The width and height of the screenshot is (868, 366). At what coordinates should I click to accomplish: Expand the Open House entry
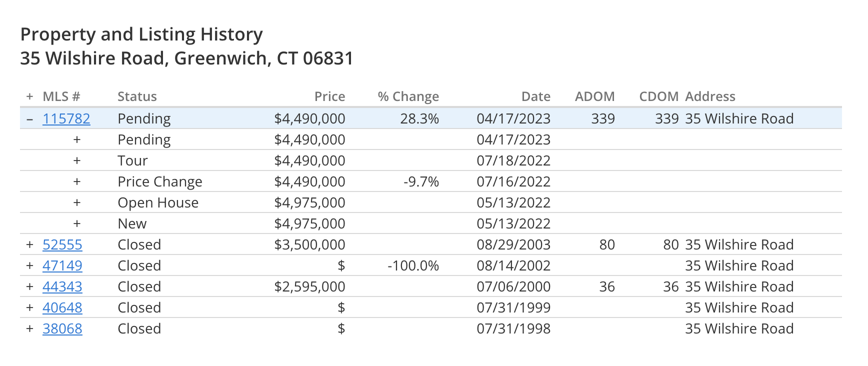pyautogui.click(x=77, y=203)
